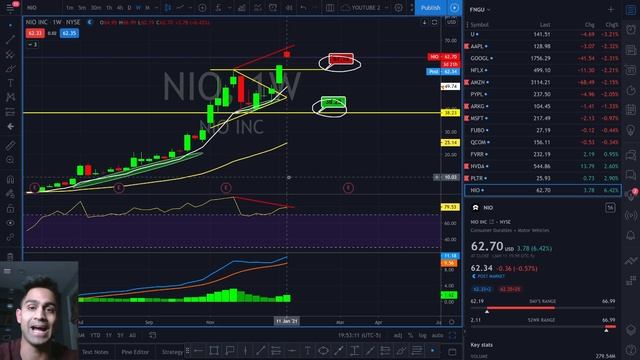Open the calendar icon in right sidebar
Viewport: 640px width, 360px height.
631,109
